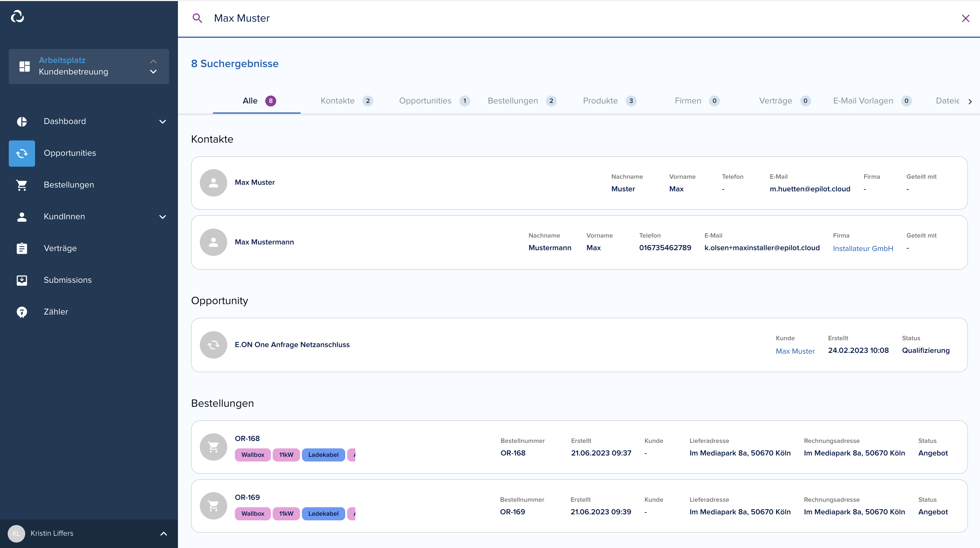The width and height of the screenshot is (980, 548).
Task: Click the OR-168 order cart icon
Action: [x=214, y=447]
